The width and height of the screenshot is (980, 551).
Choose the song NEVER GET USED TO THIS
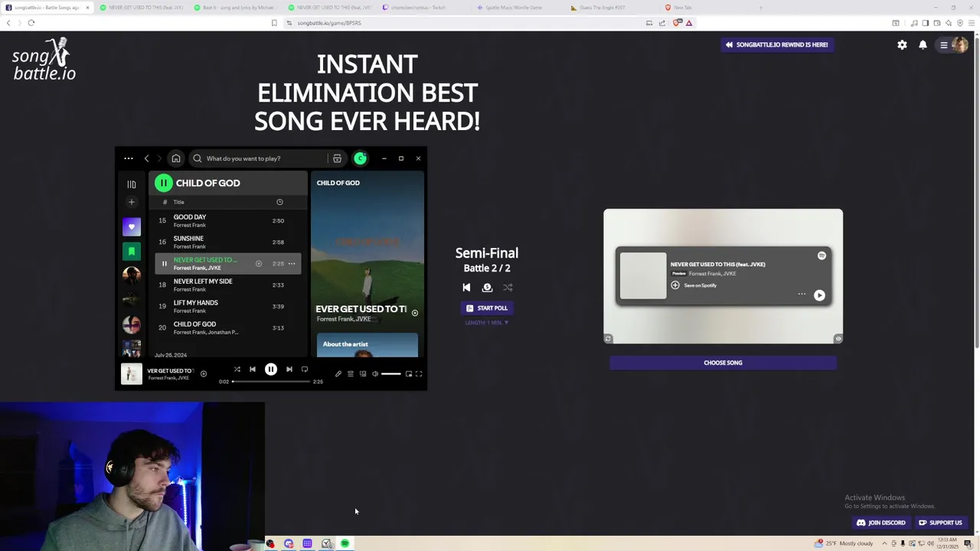(723, 363)
